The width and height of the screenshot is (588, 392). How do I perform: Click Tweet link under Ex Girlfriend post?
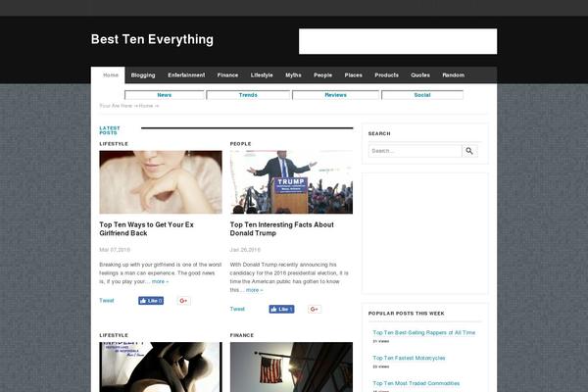coord(107,301)
